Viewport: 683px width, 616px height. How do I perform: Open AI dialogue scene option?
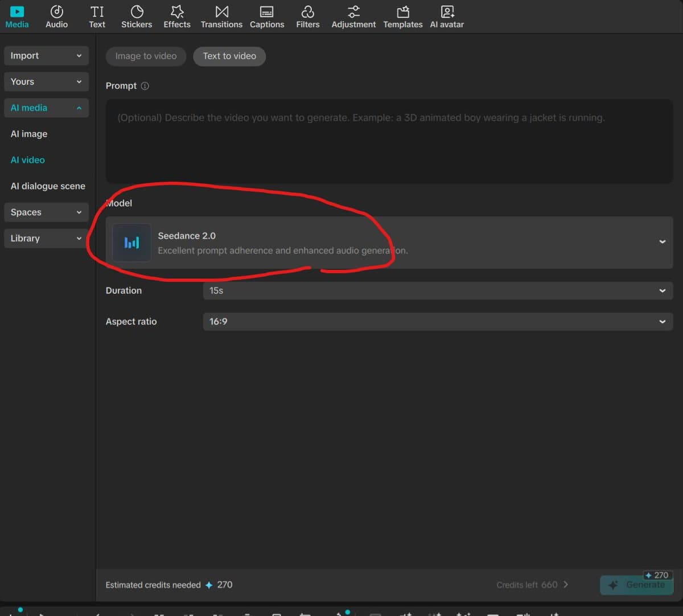point(48,186)
